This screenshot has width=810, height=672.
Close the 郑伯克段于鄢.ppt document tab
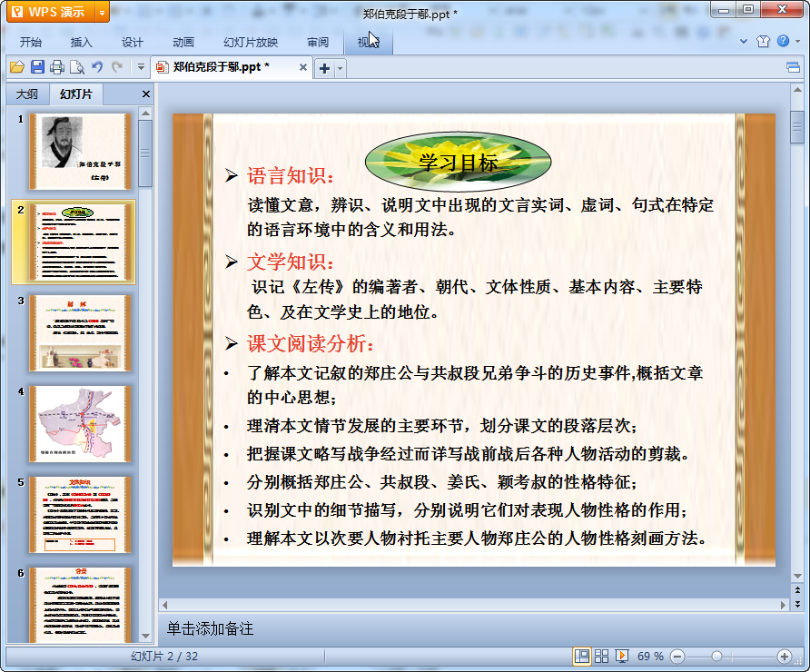303,67
